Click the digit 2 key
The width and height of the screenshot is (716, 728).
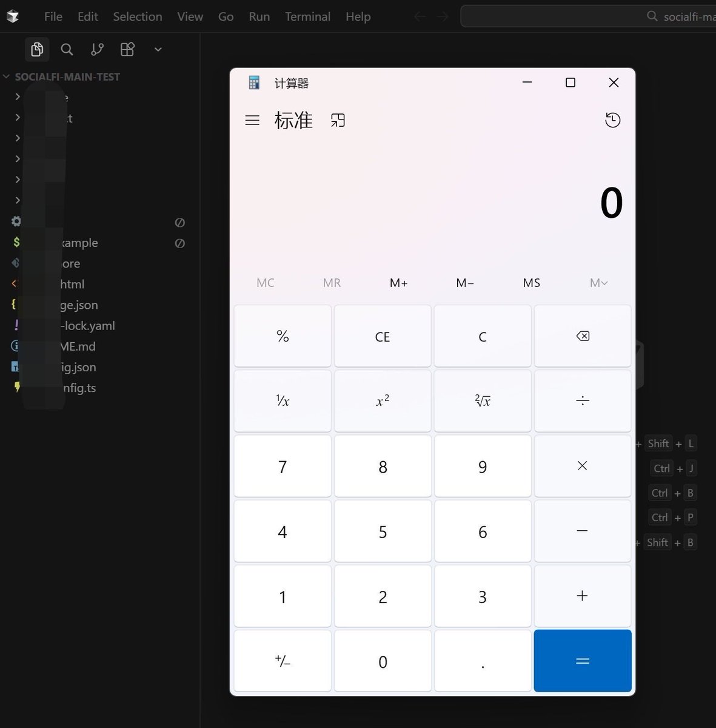(383, 596)
